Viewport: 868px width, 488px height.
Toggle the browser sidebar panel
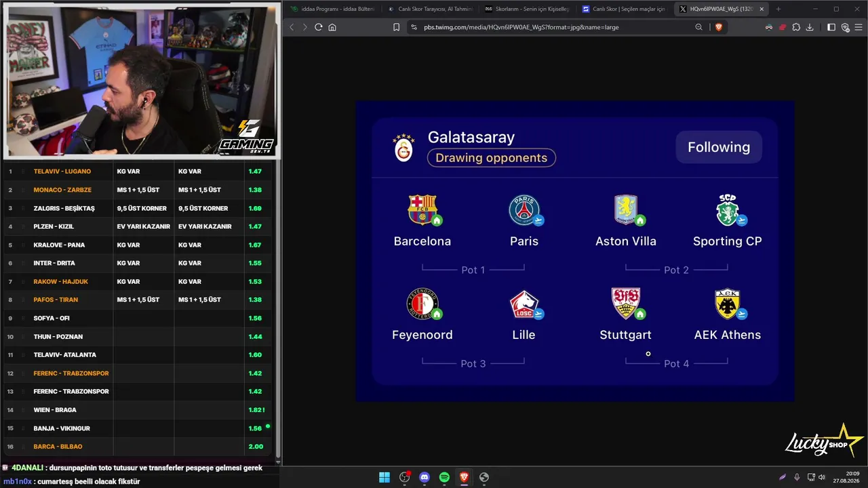[x=831, y=27]
